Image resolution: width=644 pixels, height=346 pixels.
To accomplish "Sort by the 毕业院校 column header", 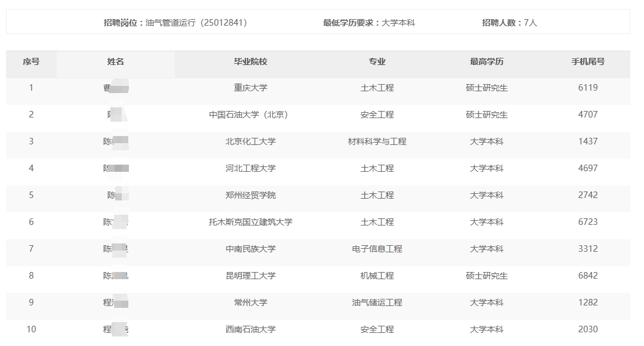I will (251, 61).
